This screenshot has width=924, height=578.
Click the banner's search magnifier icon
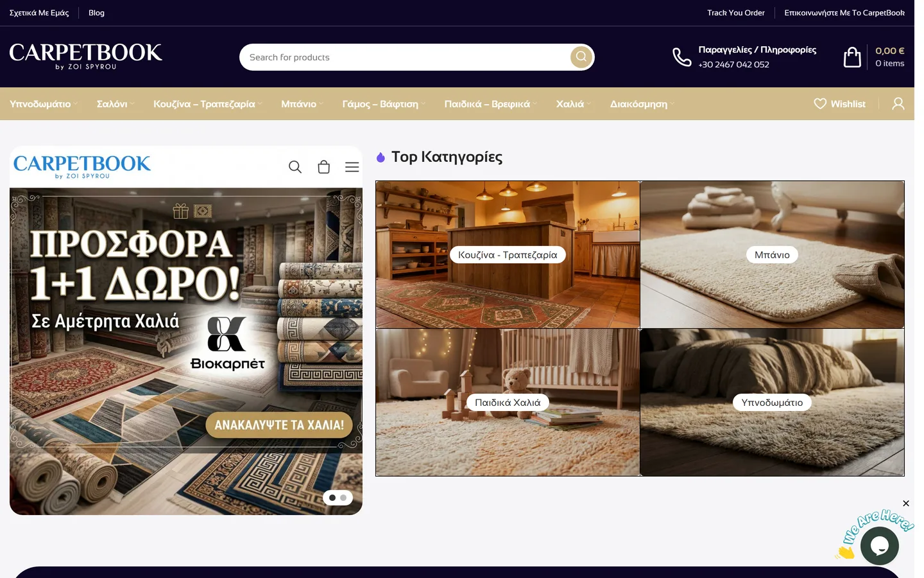295,167
